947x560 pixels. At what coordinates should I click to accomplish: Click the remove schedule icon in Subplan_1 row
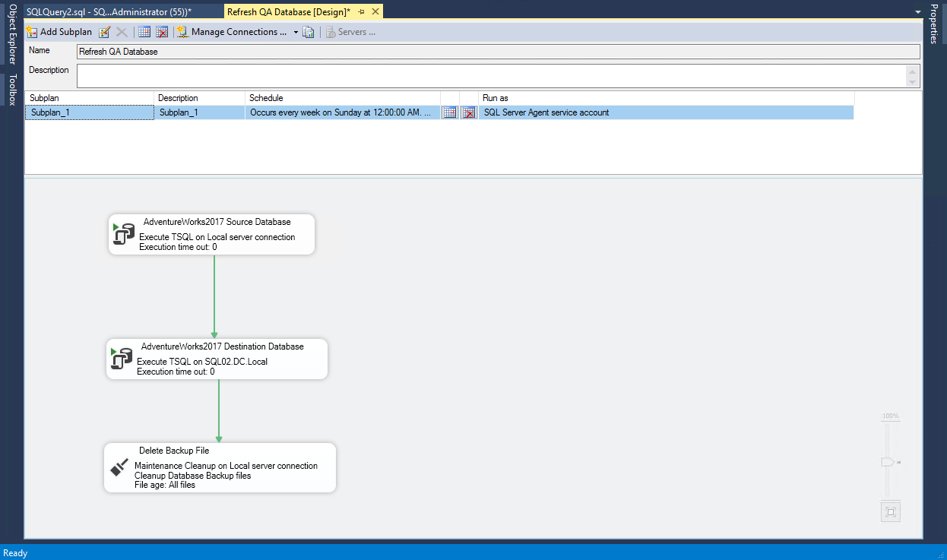(x=469, y=112)
